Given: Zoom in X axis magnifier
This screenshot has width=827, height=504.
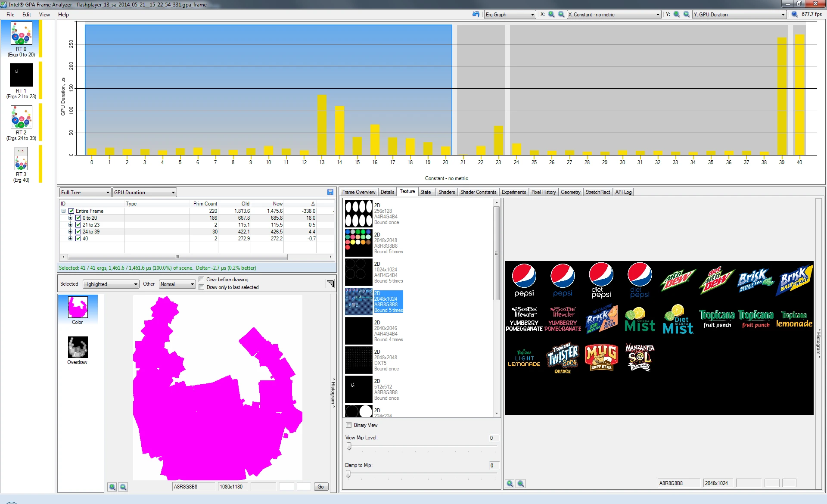Looking at the screenshot, I should (551, 14).
